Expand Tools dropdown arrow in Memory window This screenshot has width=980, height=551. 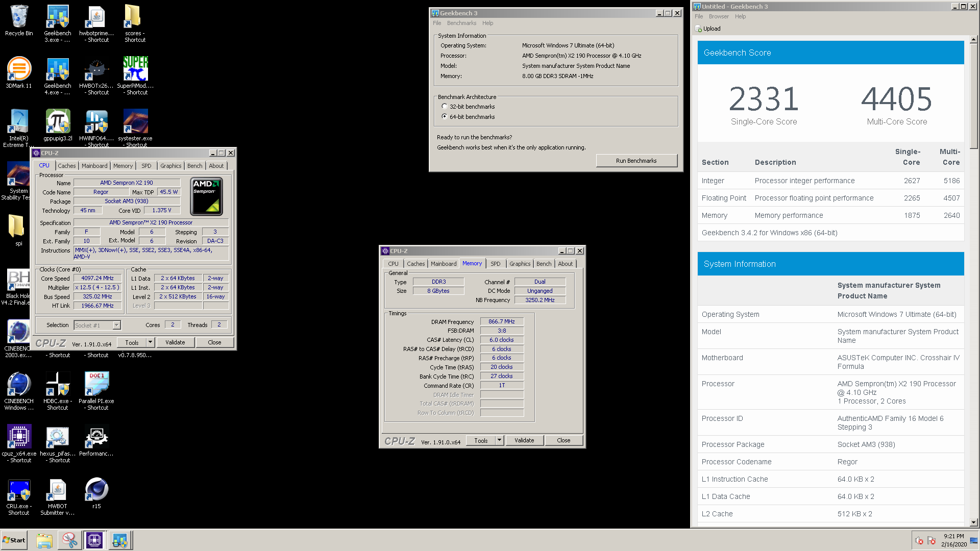499,440
